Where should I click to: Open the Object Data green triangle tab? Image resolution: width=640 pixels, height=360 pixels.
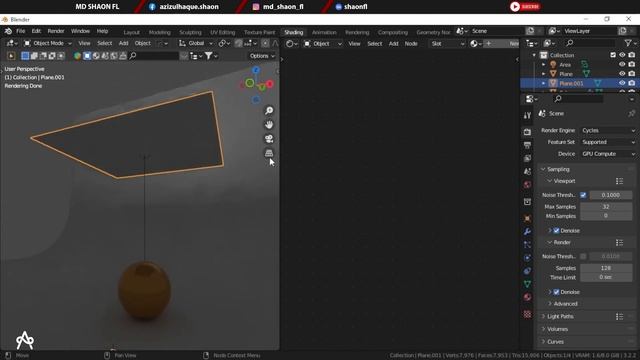527,284
